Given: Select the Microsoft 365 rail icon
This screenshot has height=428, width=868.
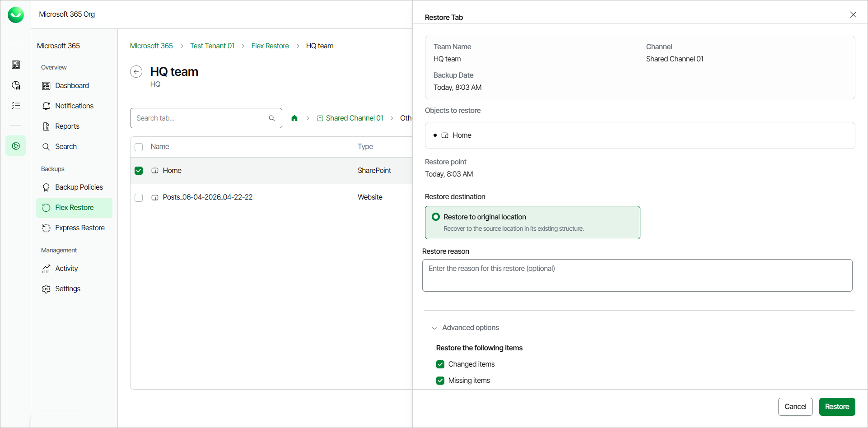Looking at the screenshot, I should (x=16, y=146).
